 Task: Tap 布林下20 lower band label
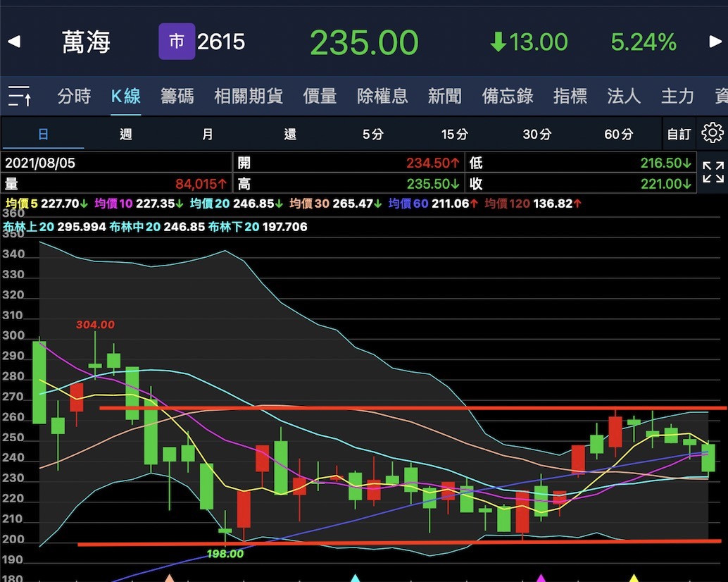(234, 227)
